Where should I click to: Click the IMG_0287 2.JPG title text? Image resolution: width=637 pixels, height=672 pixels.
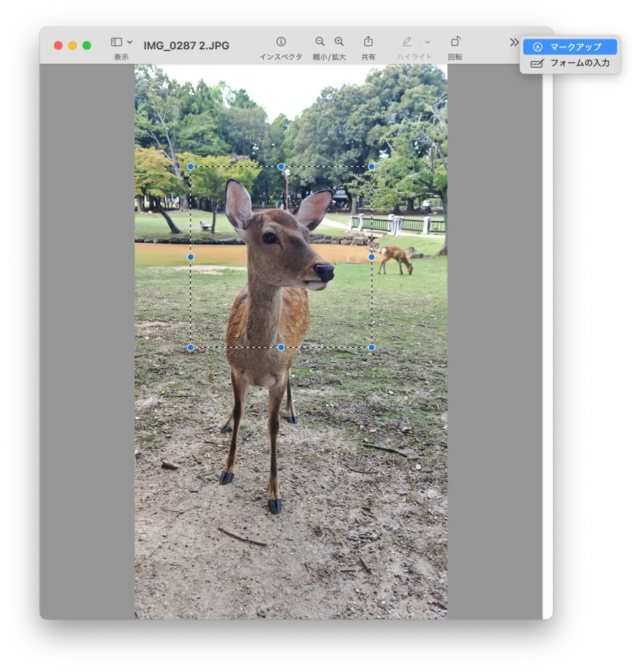click(186, 45)
